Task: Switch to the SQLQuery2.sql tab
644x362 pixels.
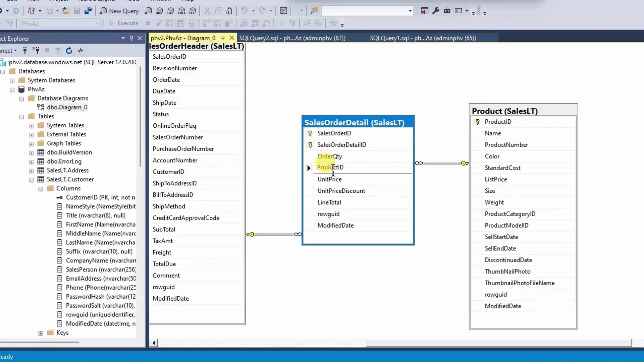Action: [292, 38]
